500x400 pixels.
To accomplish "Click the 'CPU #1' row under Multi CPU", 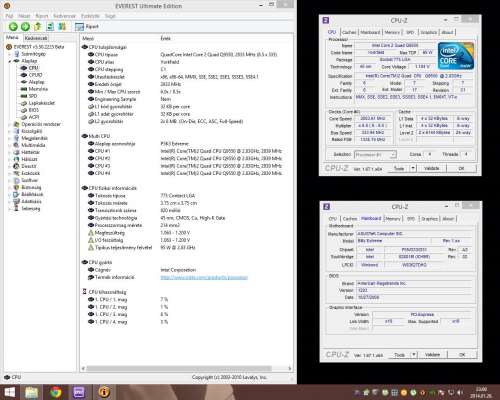I will pos(185,151).
